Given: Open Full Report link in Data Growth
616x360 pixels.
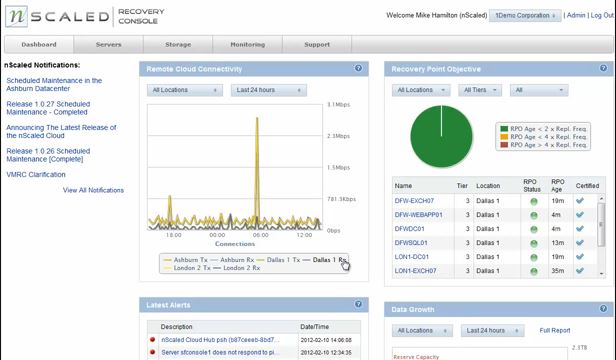Looking at the screenshot, I should (555, 331).
